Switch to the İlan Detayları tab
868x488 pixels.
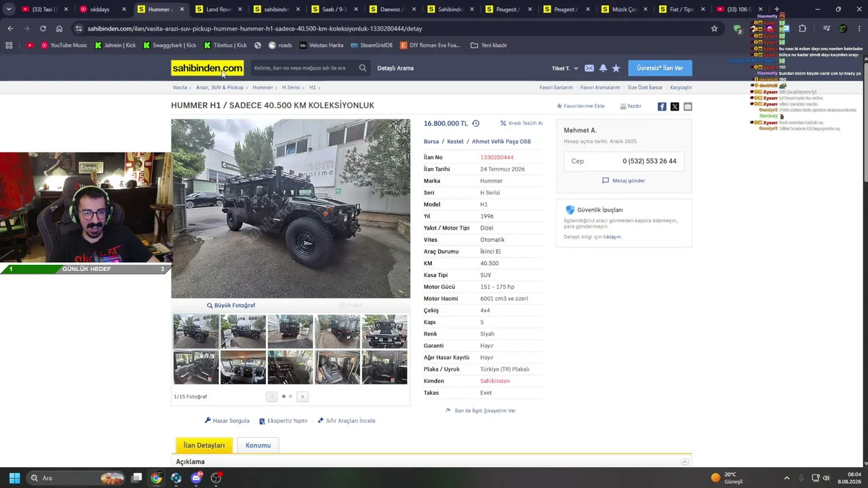(204, 445)
